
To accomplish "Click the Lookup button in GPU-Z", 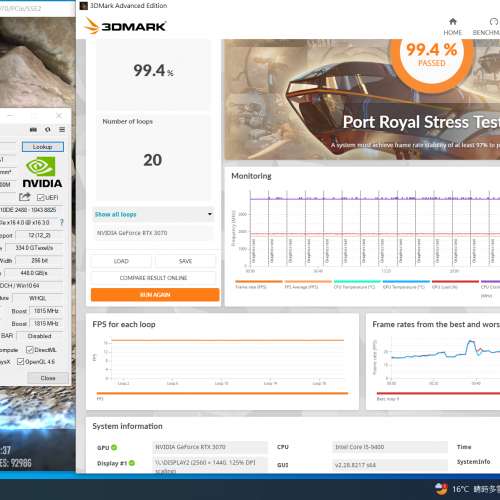I will pyautogui.click(x=43, y=147).
